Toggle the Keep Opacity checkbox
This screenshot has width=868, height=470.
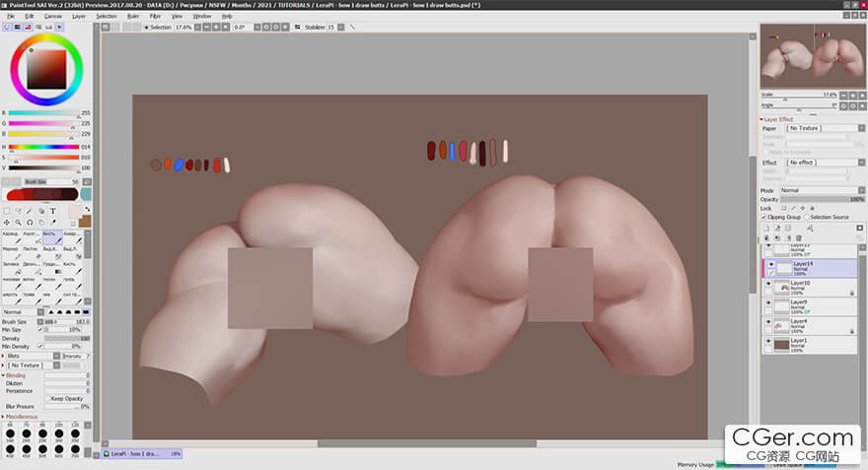[47, 398]
